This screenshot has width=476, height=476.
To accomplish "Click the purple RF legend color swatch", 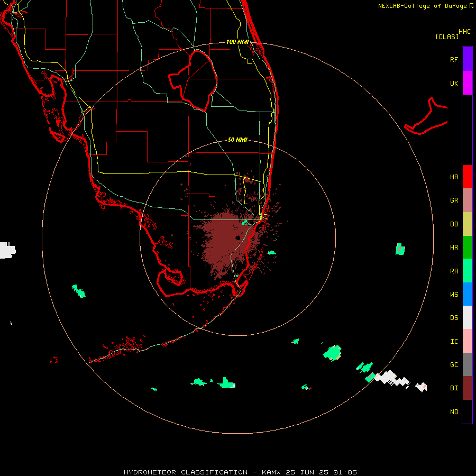I will tap(467, 59).
